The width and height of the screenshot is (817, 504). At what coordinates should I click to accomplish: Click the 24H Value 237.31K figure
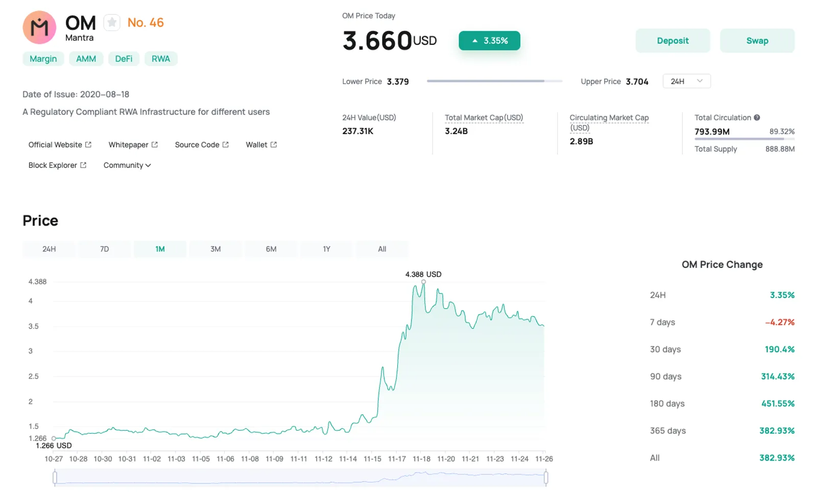357,131
